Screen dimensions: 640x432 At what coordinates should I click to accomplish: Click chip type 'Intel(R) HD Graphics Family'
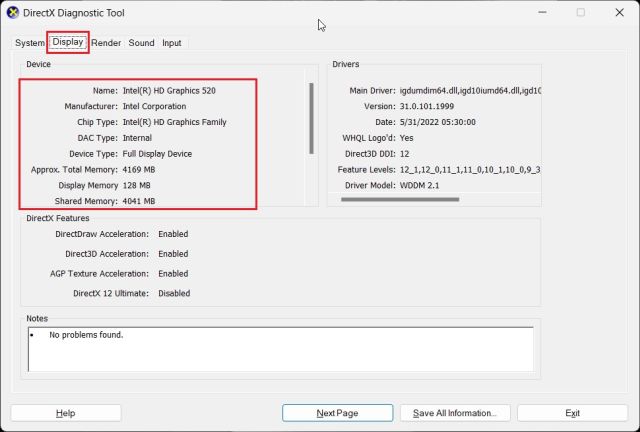[x=174, y=122]
